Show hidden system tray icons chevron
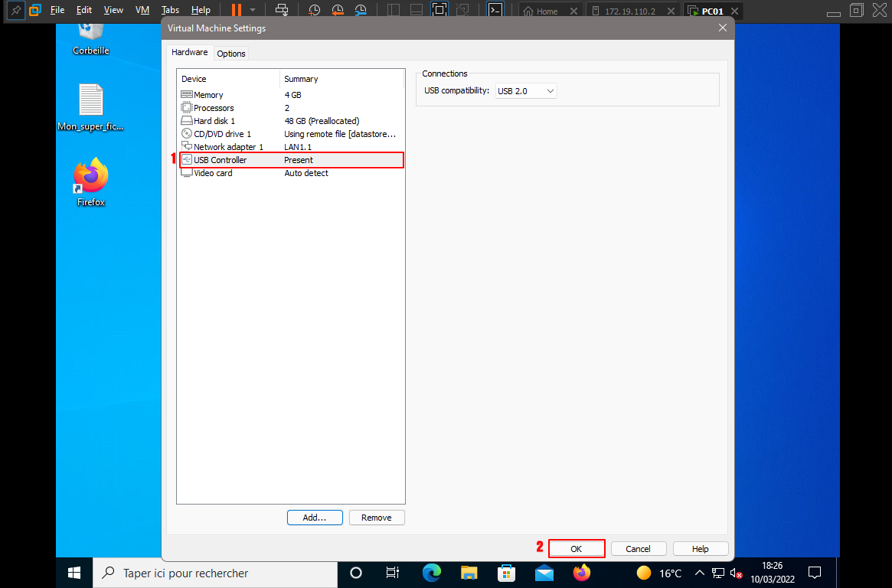Image resolution: width=892 pixels, height=588 pixels. (699, 573)
